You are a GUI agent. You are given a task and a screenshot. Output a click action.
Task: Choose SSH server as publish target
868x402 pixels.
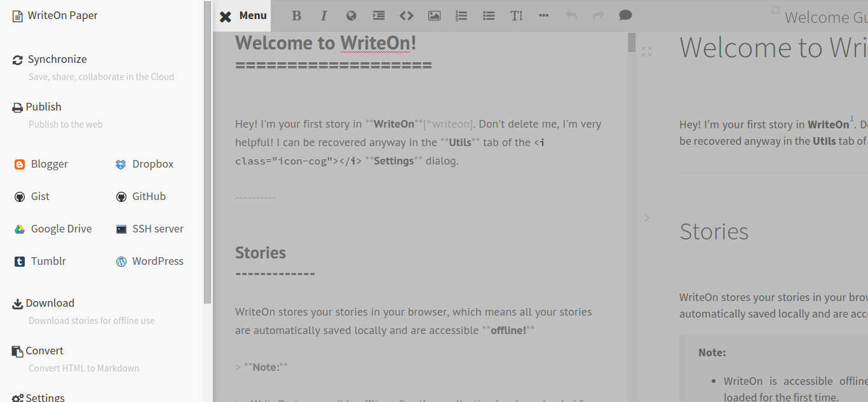[150, 229]
